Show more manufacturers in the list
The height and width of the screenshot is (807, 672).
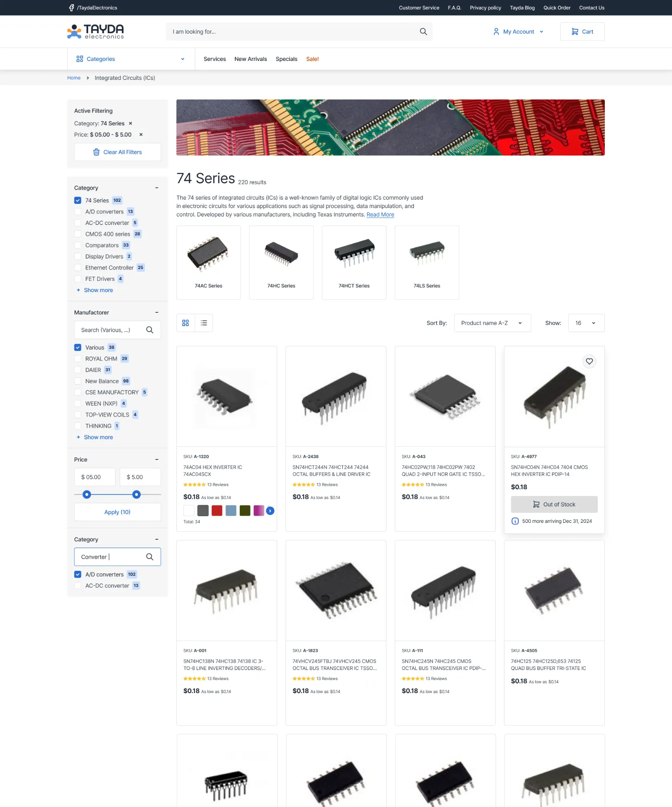point(95,437)
